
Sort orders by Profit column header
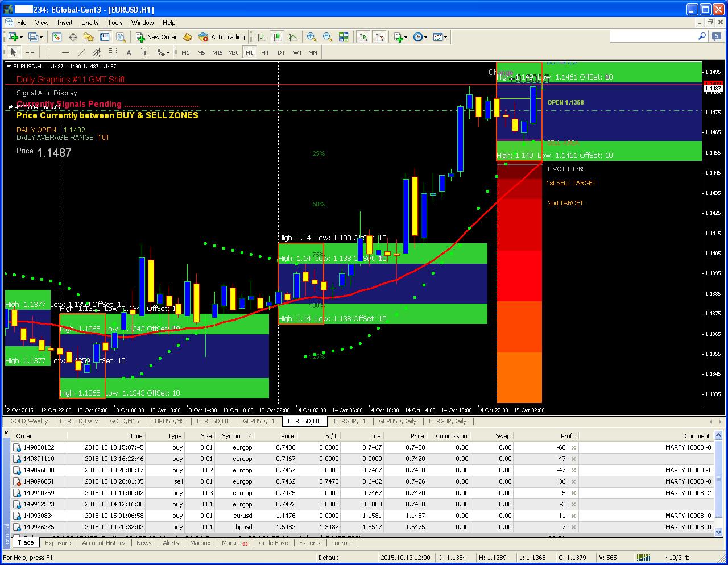[545, 436]
